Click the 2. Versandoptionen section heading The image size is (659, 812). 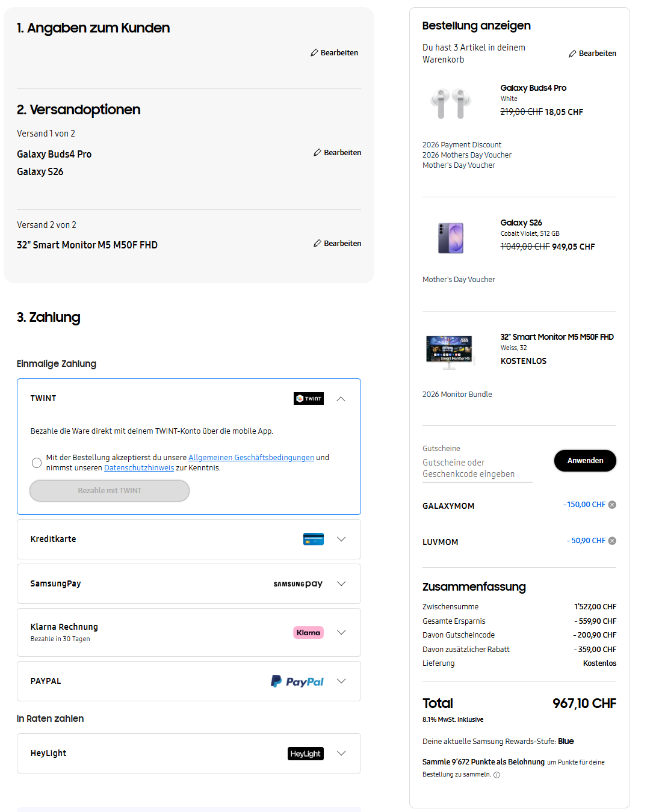click(x=79, y=109)
